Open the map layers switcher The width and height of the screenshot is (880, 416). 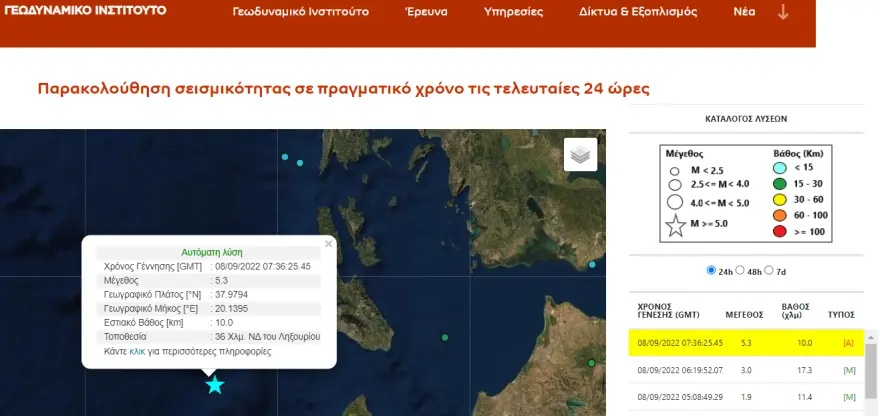580,154
